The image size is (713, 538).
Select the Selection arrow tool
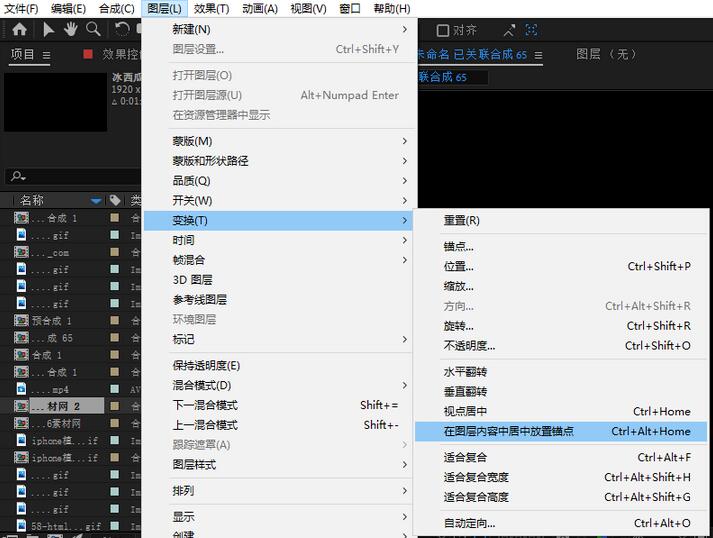pyautogui.click(x=50, y=30)
